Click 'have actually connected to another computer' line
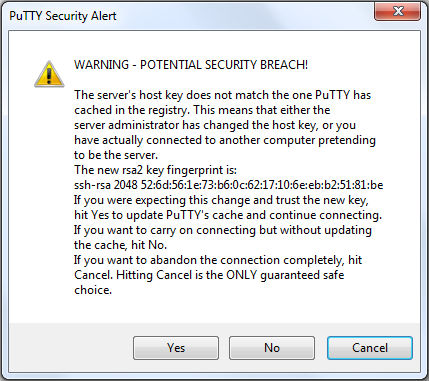 click(x=225, y=140)
